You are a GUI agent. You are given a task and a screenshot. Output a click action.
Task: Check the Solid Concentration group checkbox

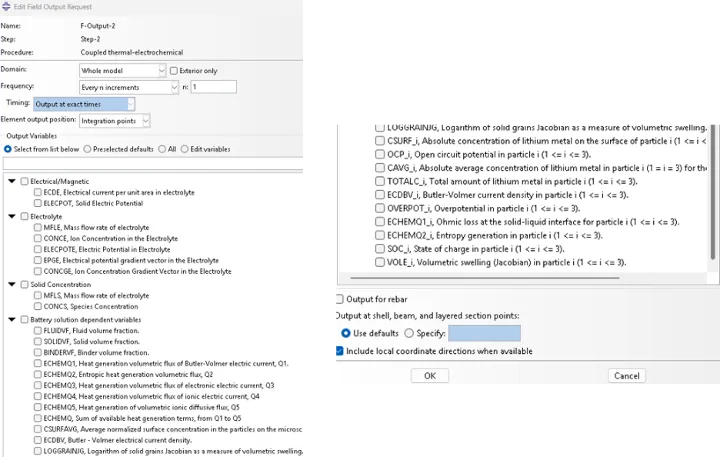tap(24, 285)
